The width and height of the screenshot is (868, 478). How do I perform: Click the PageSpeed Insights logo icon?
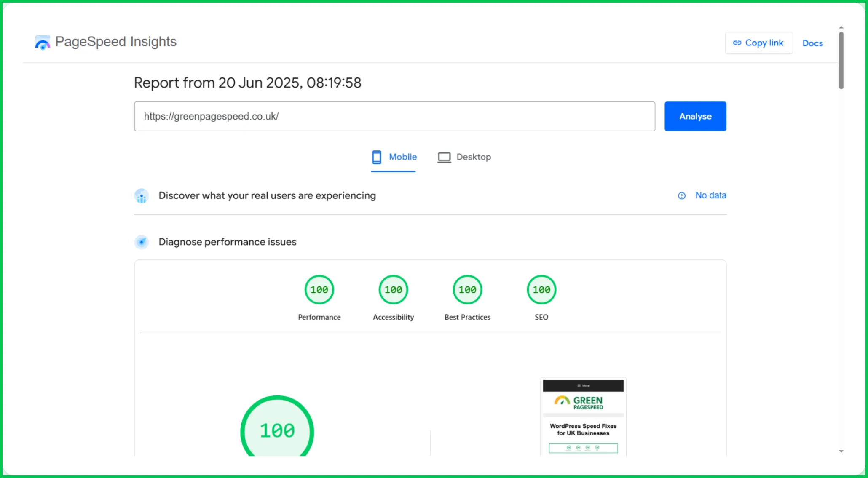42,43
